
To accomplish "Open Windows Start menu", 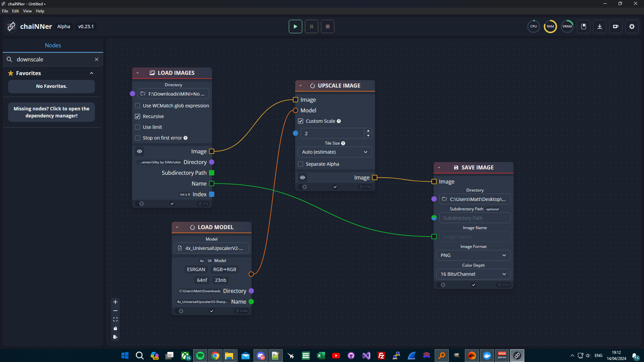I will coord(125,356).
